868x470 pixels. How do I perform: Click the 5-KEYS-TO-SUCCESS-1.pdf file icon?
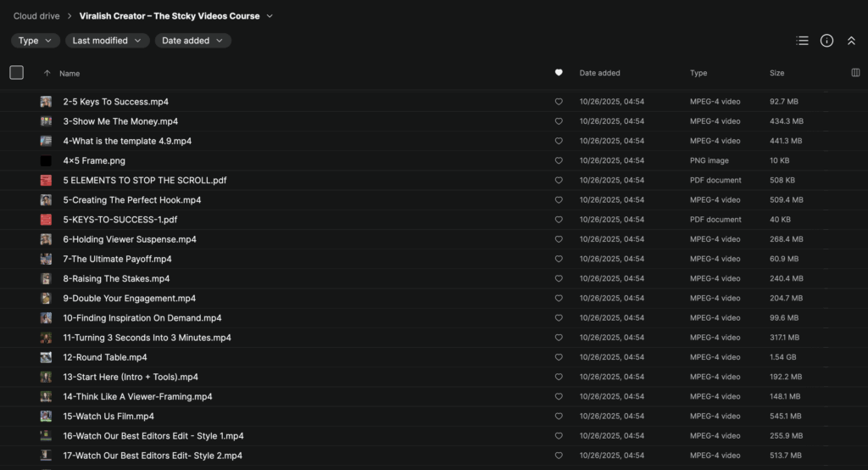click(46, 220)
